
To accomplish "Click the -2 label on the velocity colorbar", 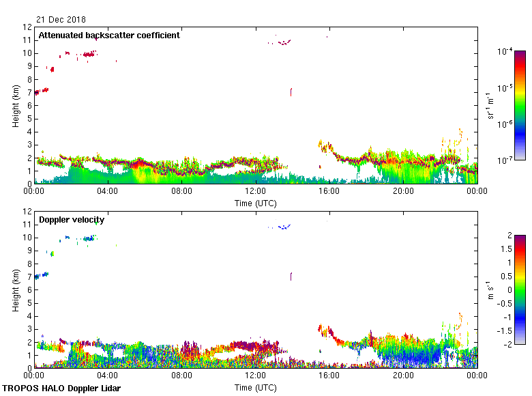I will tap(508, 343).
